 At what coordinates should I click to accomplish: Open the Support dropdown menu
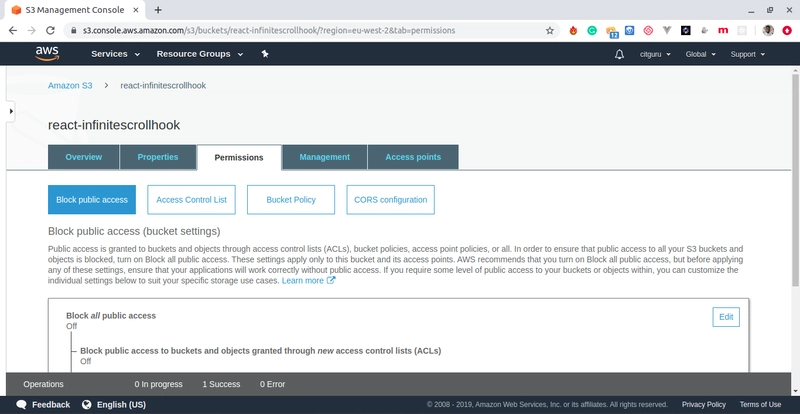pyautogui.click(x=747, y=54)
